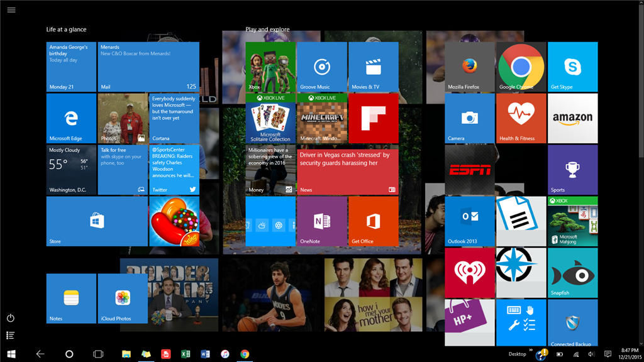
Task: Check battery status in the system tray
Action: pyautogui.click(x=559, y=354)
